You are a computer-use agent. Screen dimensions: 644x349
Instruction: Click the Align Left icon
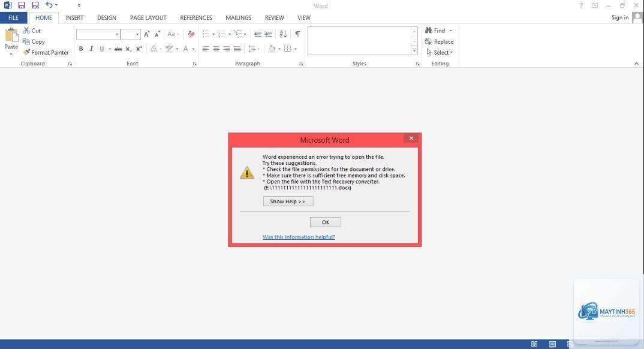click(x=206, y=49)
